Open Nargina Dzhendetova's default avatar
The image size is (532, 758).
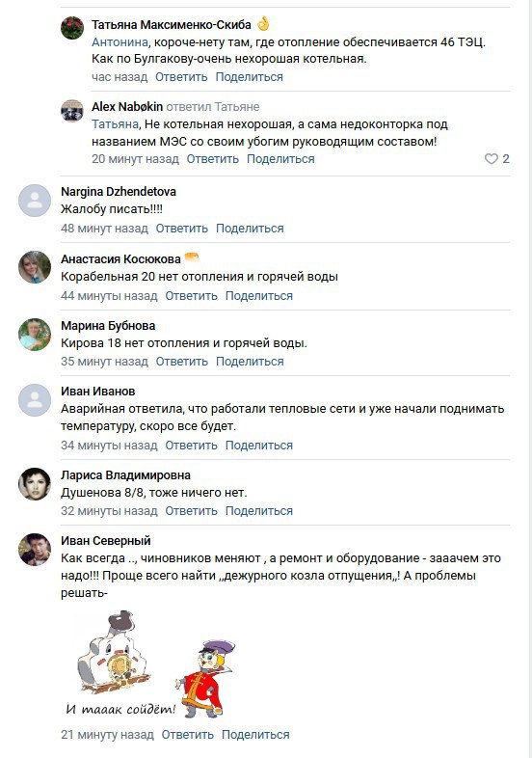point(35,201)
